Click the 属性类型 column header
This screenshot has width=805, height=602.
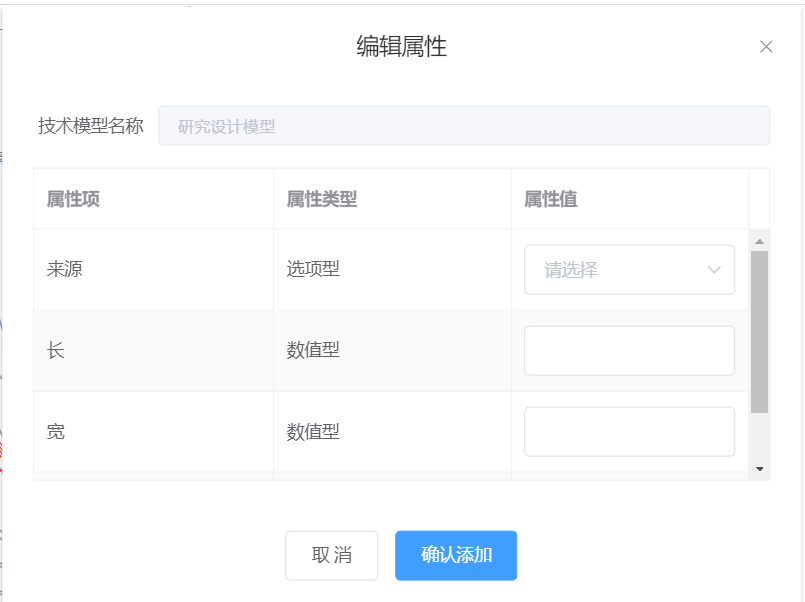point(322,199)
